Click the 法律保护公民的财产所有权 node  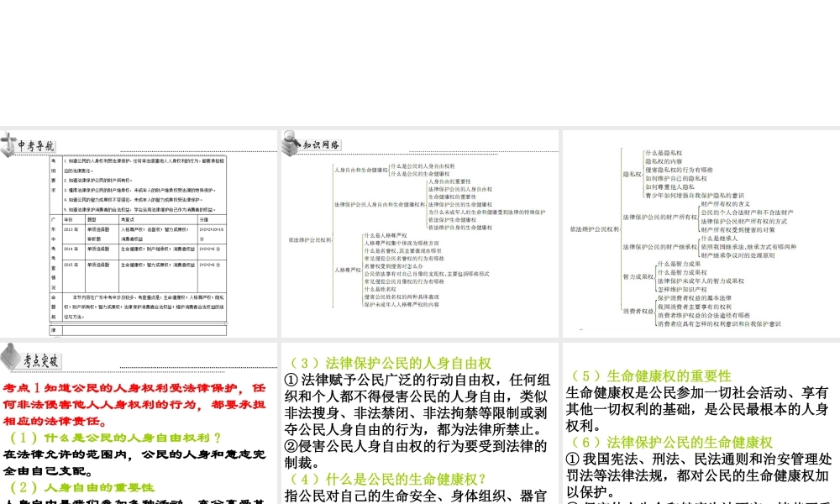(x=660, y=217)
